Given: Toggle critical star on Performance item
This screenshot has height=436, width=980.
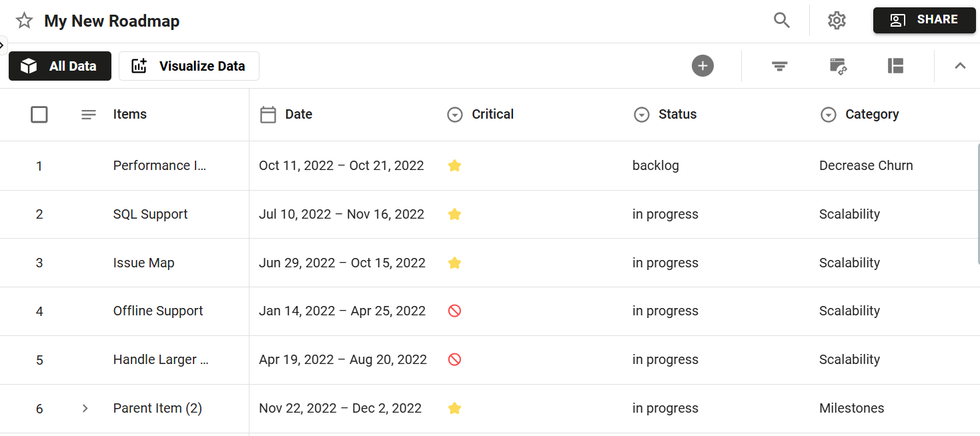Looking at the screenshot, I should click(x=454, y=165).
